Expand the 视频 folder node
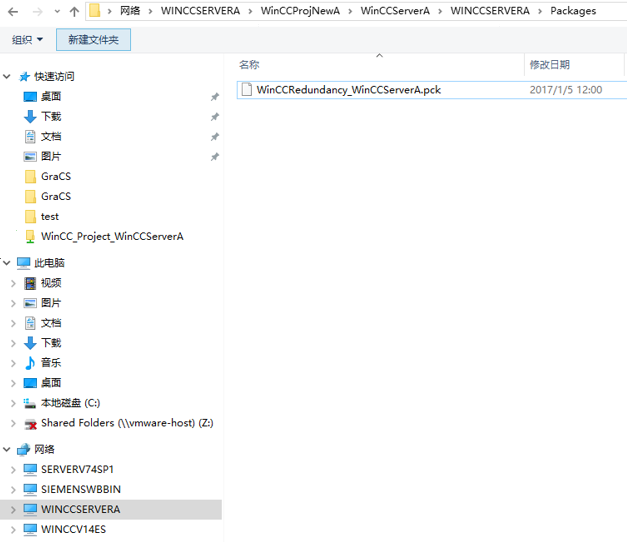The height and width of the screenshot is (542, 627). [x=13, y=283]
